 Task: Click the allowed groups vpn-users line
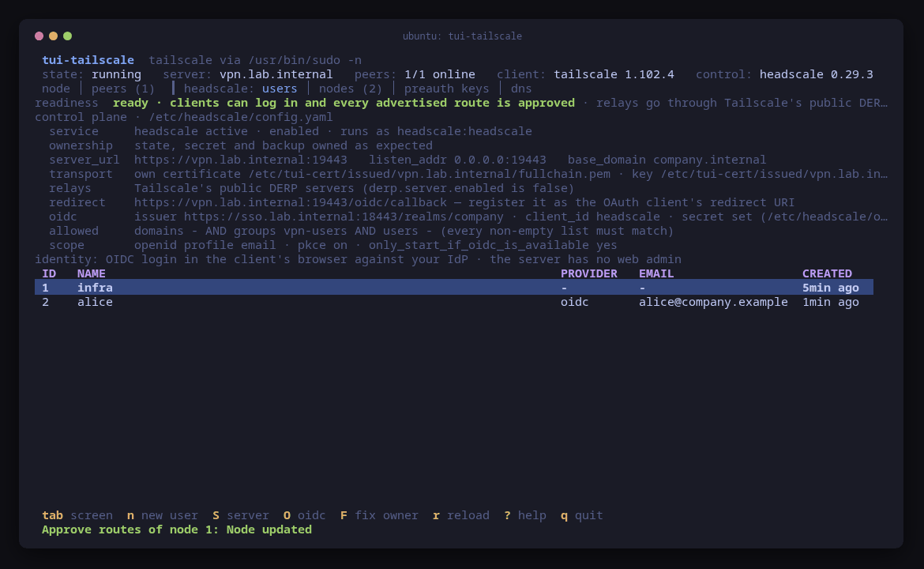[404, 231]
